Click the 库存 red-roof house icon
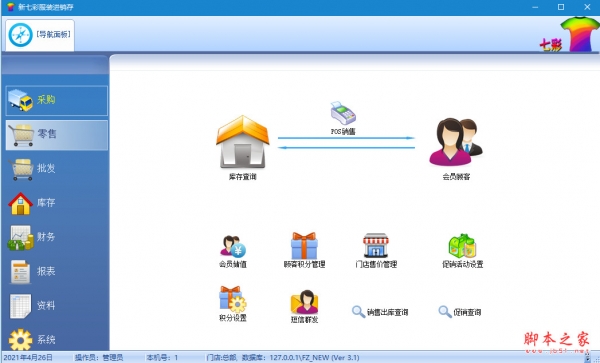 (21, 203)
